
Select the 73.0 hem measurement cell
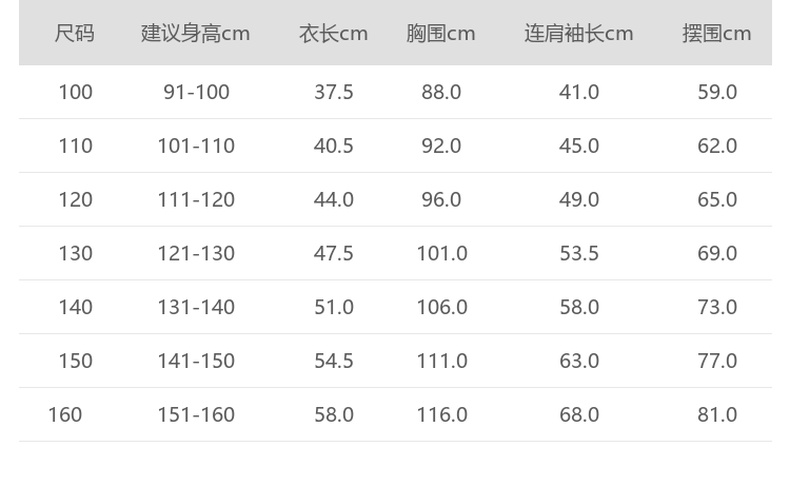[717, 307]
